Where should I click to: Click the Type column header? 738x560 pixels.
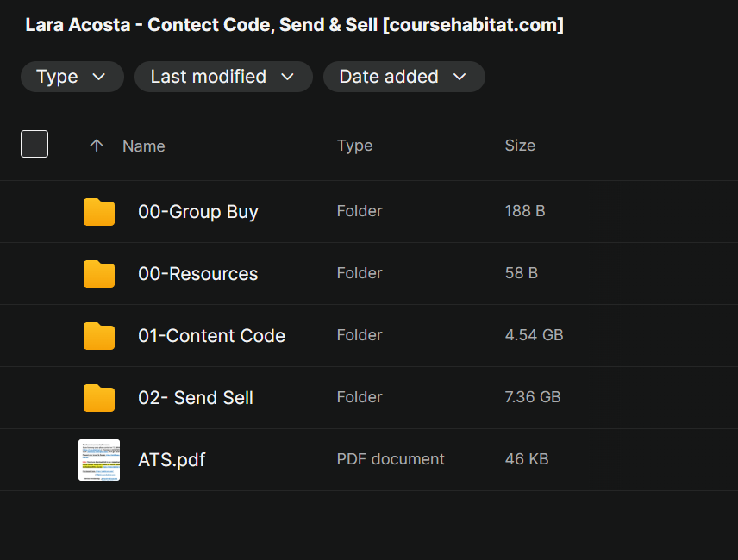355,146
